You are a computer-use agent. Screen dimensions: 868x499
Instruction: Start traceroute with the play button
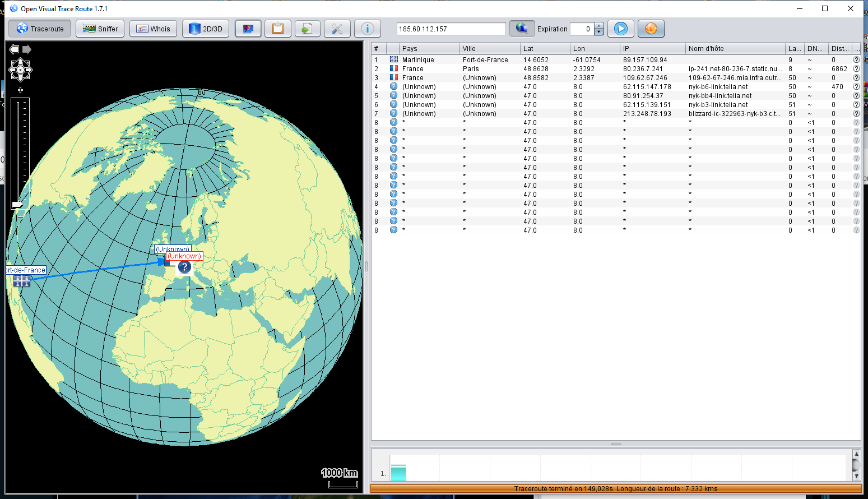(x=621, y=29)
